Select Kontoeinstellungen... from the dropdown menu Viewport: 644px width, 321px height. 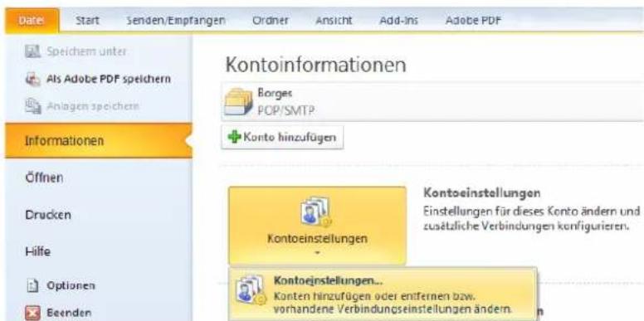click(382, 294)
